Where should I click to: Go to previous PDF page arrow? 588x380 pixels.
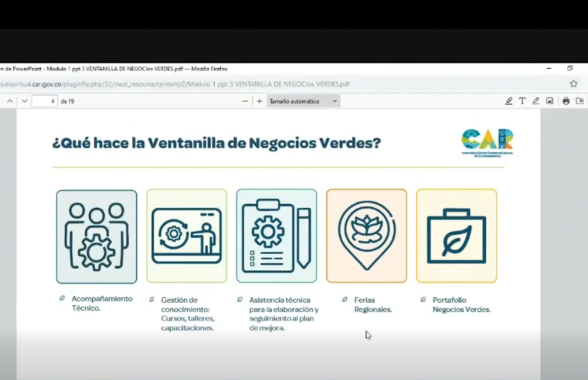[10, 101]
